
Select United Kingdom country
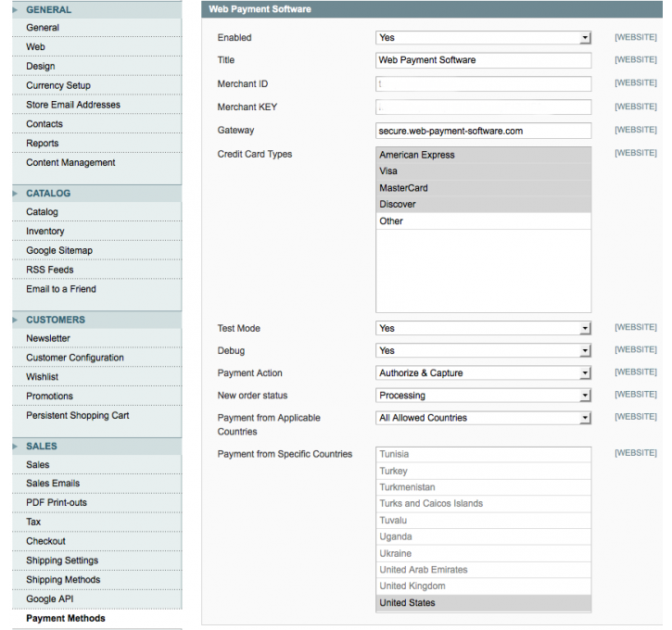(484, 586)
